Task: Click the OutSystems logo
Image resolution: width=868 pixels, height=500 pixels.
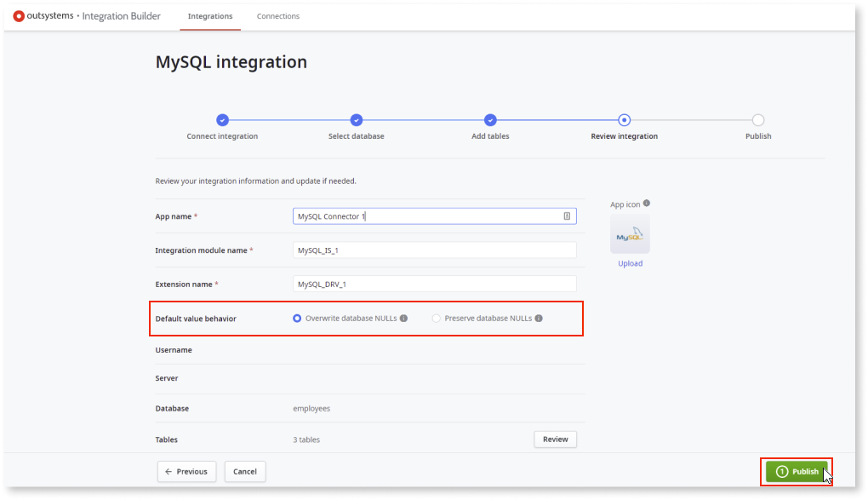Action: [x=19, y=15]
